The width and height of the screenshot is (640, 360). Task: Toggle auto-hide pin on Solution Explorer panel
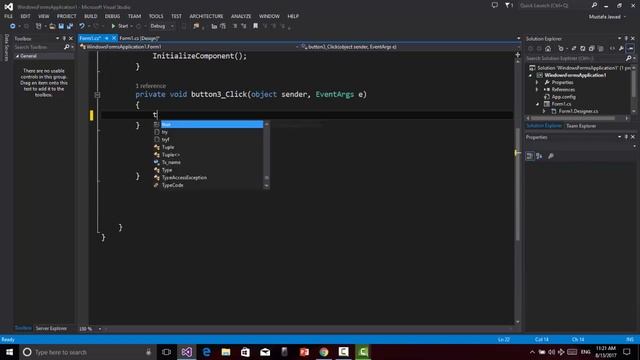pos(626,38)
